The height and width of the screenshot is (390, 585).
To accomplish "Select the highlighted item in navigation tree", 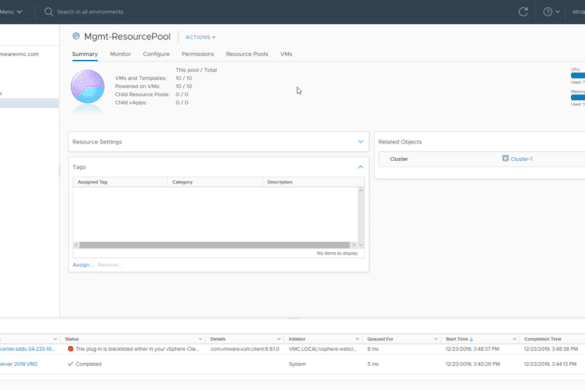I will 29,103.
